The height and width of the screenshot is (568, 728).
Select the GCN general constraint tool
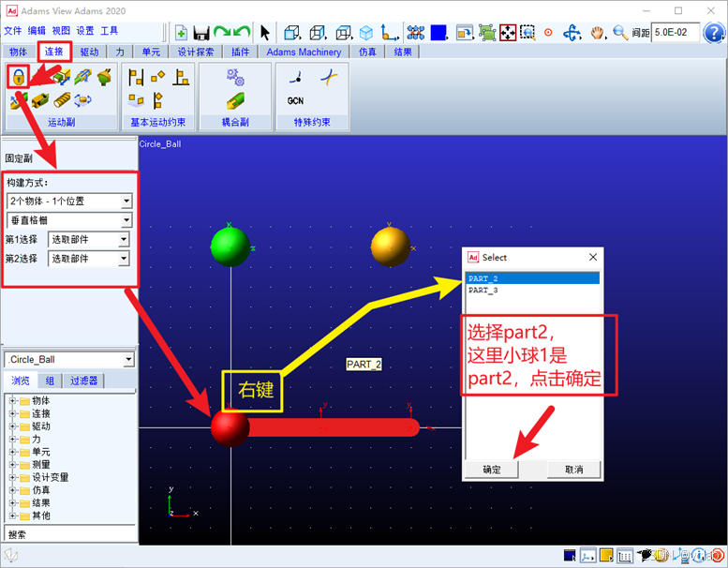[295, 101]
